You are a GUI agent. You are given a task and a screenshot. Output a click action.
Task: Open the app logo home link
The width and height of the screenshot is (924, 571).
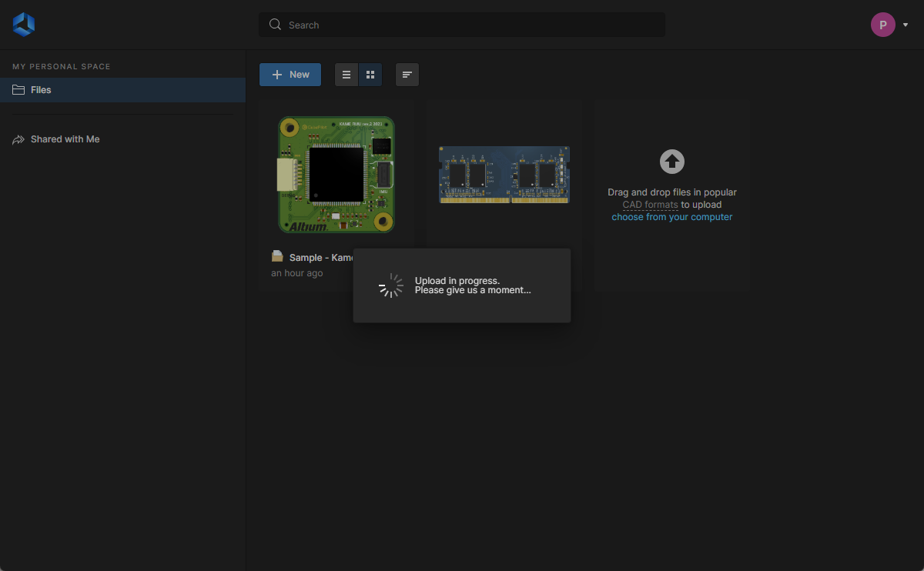click(x=24, y=25)
